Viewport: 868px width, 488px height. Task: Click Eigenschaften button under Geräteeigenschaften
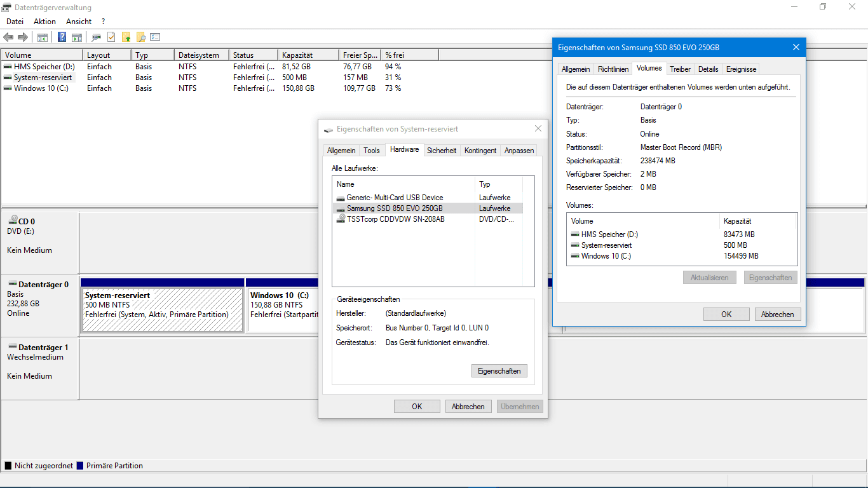click(499, 370)
